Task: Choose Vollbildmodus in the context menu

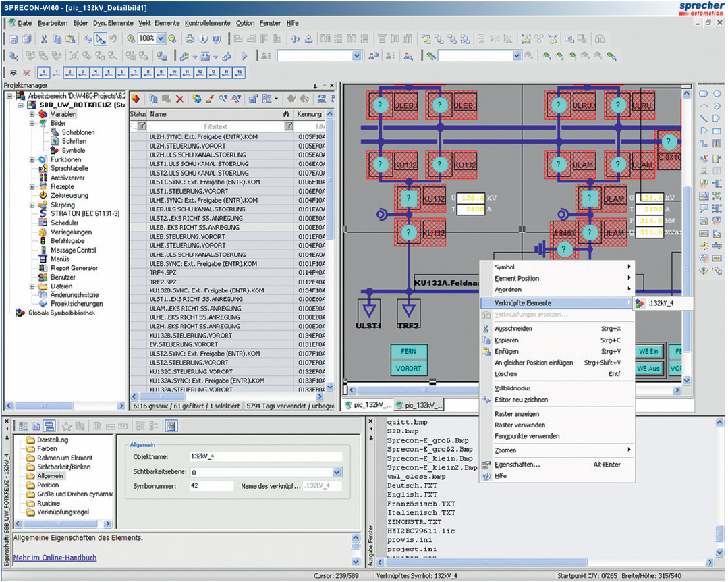Action: tap(557, 388)
